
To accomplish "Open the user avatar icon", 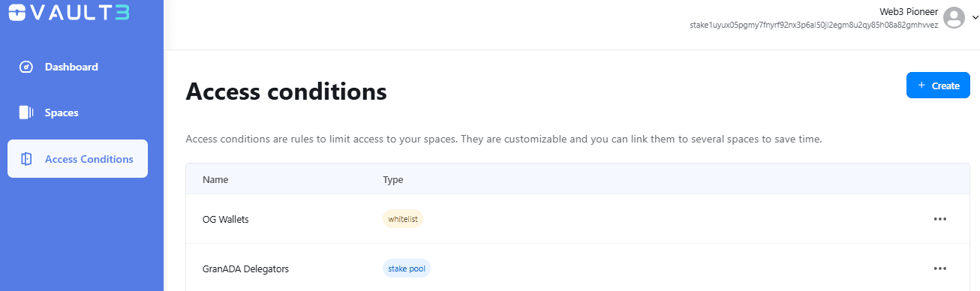I will pyautogui.click(x=954, y=18).
